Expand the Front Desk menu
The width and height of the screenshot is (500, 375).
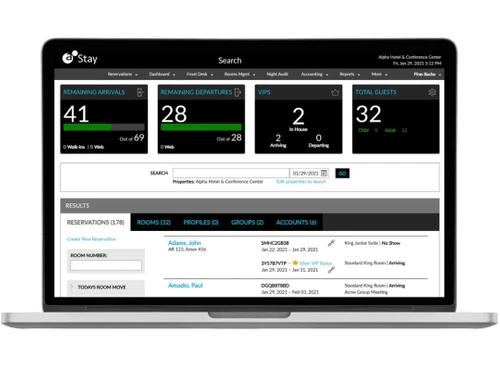click(x=200, y=74)
